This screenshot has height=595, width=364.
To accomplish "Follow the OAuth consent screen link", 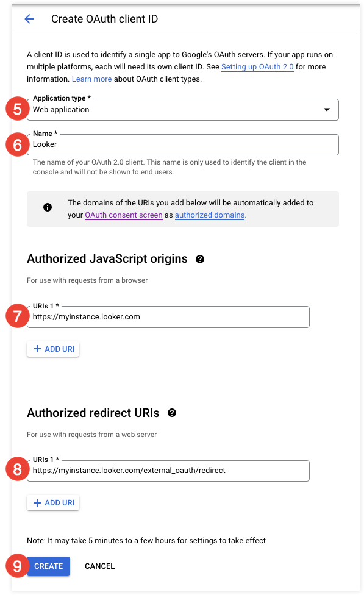I will [123, 215].
